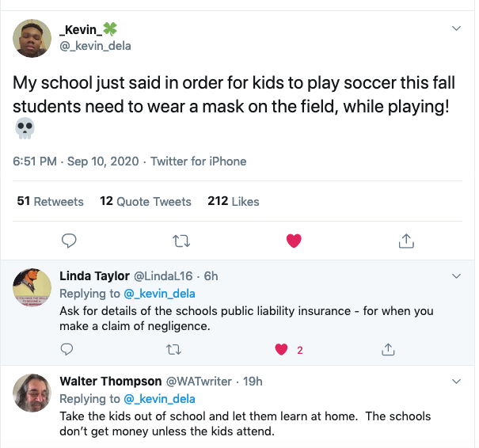The image size is (479, 448).
Task: Share Kevin's main tweet
Action: [406, 240]
